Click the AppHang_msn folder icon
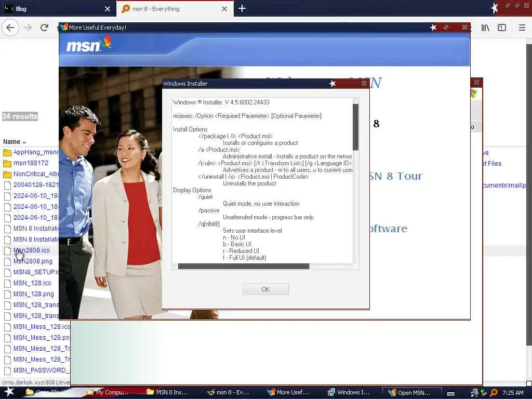 (x=7, y=152)
